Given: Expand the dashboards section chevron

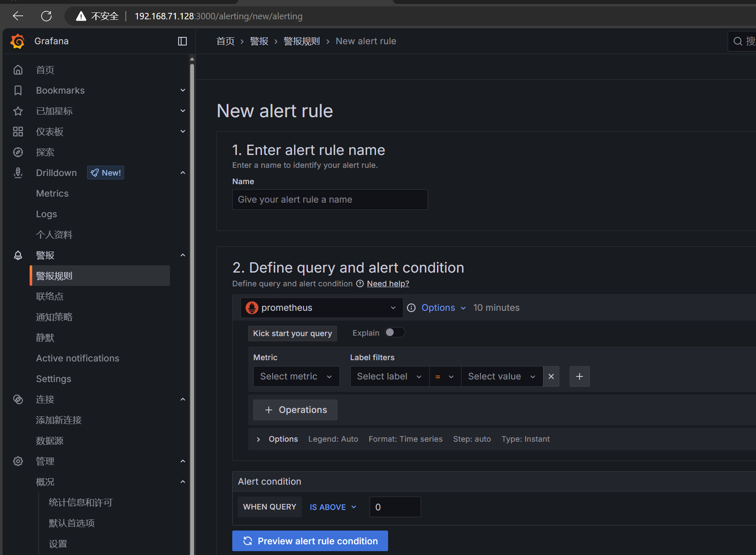Looking at the screenshot, I should click(183, 131).
